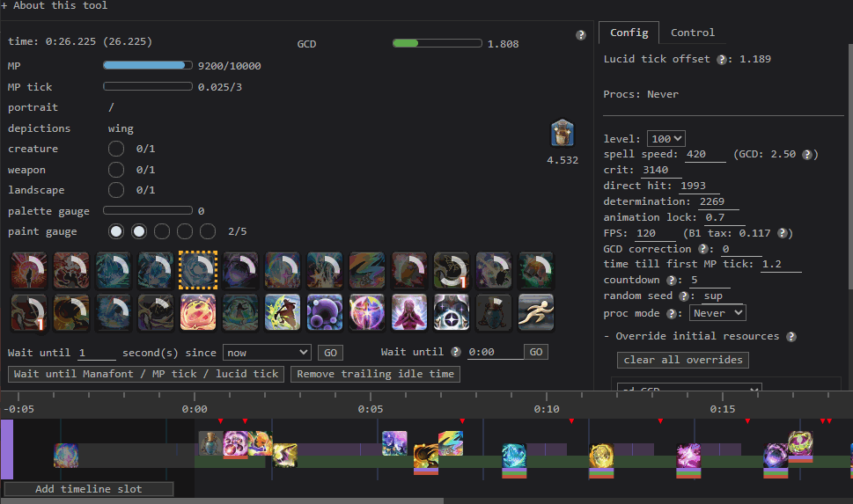The image size is (853, 504).
Task: Click the glowing orange swirl skill icon
Action: (x=197, y=312)
